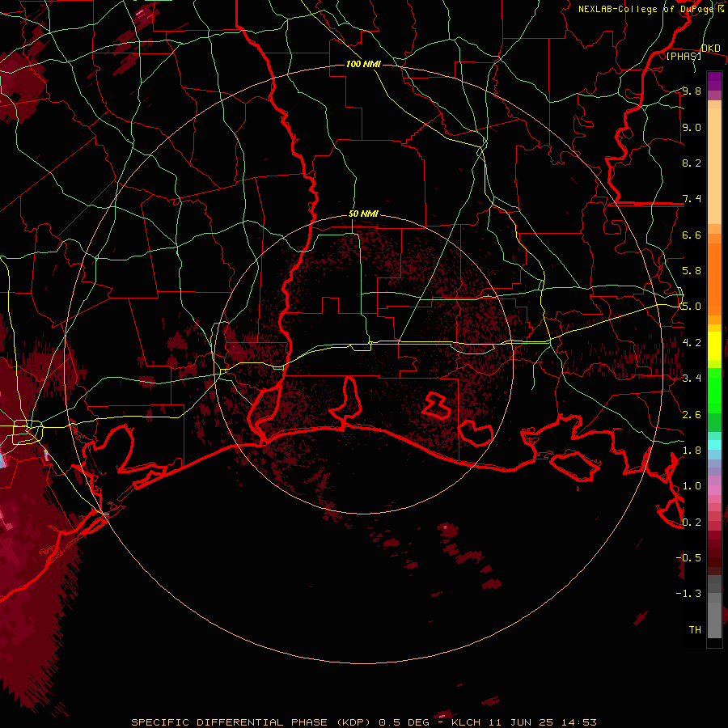Viewport: 728px width, 728px height.
Task: Click the yellow band of the color bar
Action: (x=714, y=346)
